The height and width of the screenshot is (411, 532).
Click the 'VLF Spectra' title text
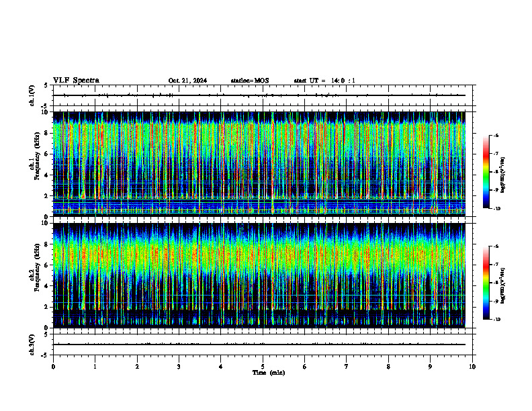pyautogui.click(x=76, y=81)
